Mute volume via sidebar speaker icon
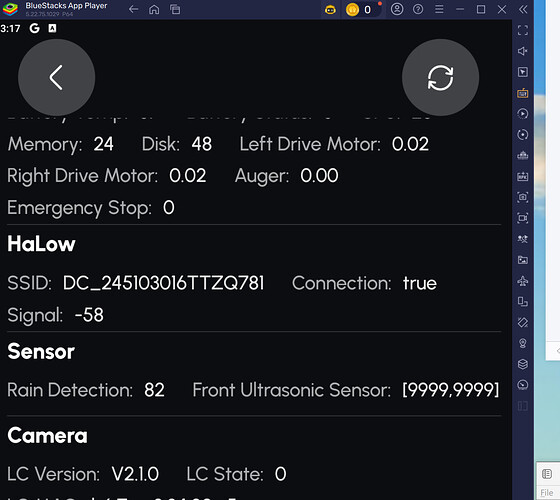 (522, 51)
